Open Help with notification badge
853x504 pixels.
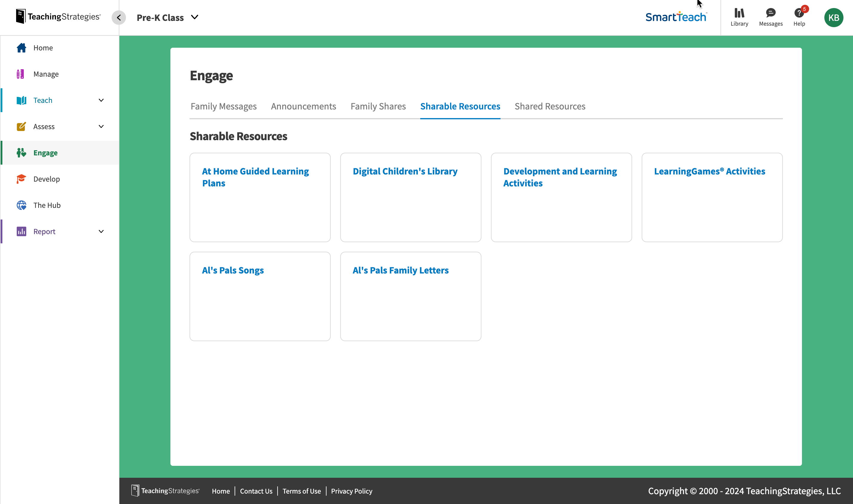tap(799, 16)
